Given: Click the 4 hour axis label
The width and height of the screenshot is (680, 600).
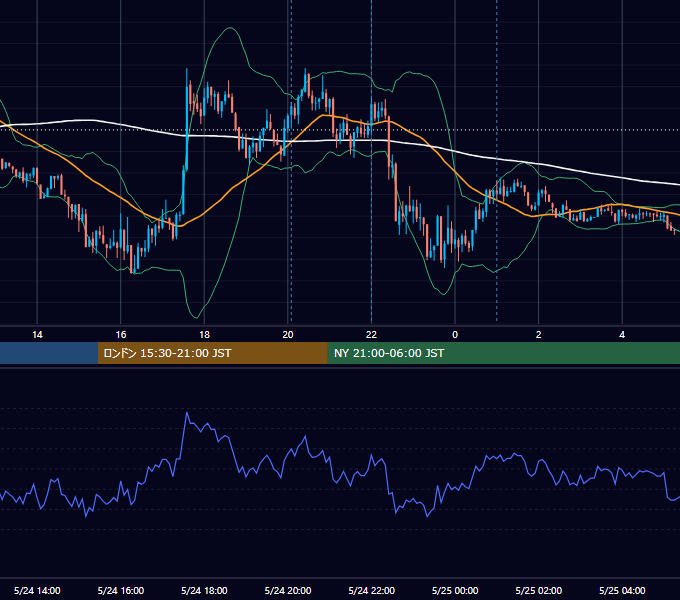Looking at the screenshot, I should tap(622, 335).
